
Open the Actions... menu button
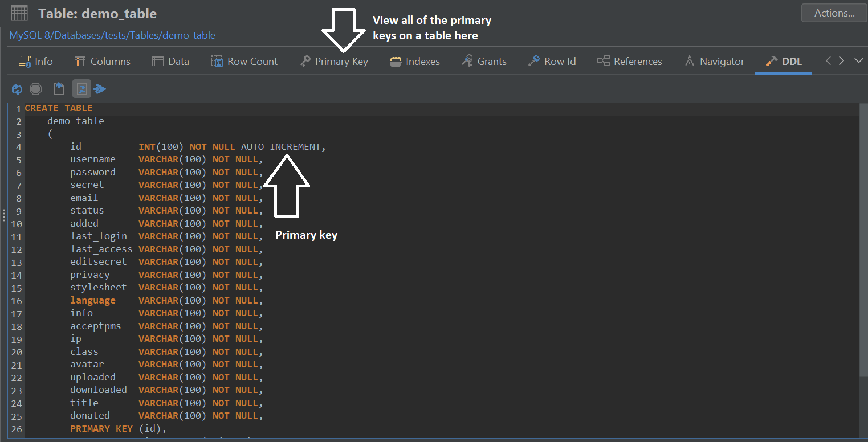click(x=834, y=13)
